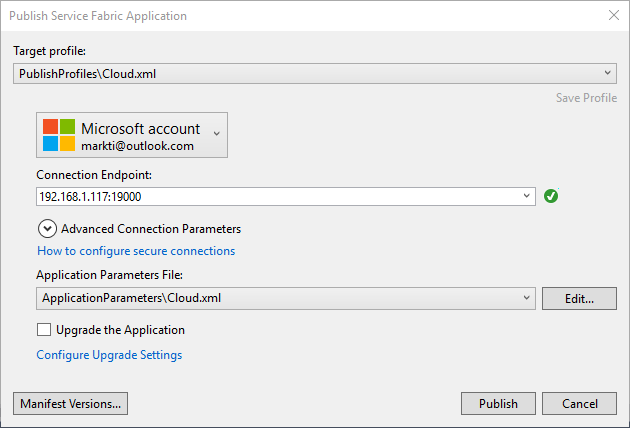The height and width of the screenshot is (428, 630).
Task: Click the Microsoft logo icon
Action: pyautogui.click(x=59, y=135)
